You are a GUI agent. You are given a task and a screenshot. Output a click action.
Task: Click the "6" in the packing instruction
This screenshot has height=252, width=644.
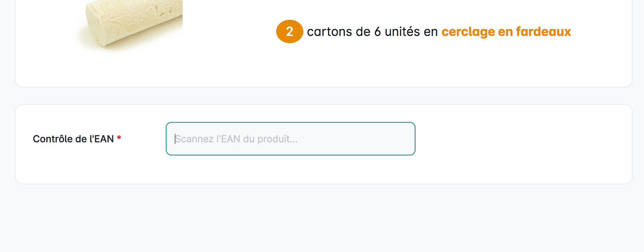377,32
